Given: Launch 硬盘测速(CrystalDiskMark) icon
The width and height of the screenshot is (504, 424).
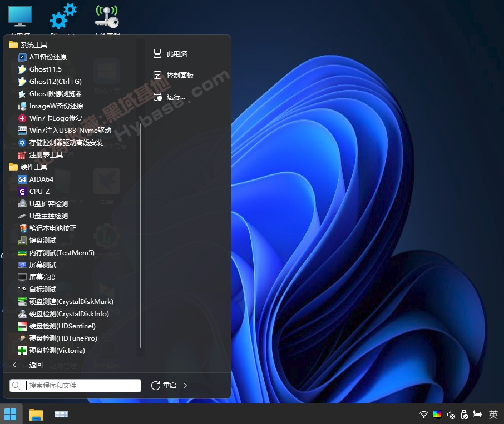Looking at the screenshot, I should pyautogui.click(x=22, y=302).
